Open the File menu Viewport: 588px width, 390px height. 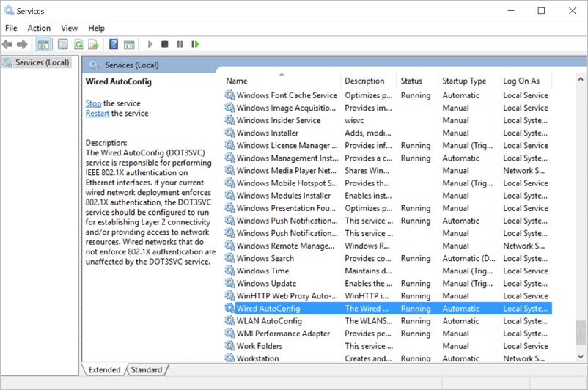(11, 28)
